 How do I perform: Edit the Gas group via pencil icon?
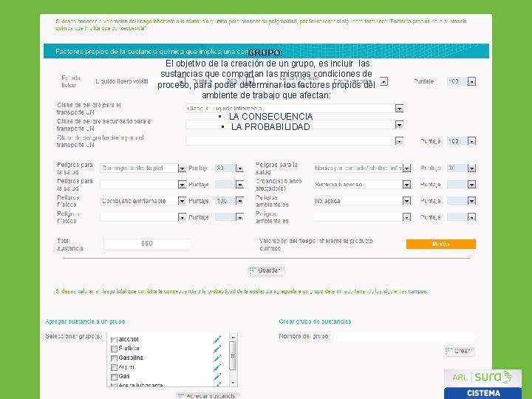[x=217, y=376]
